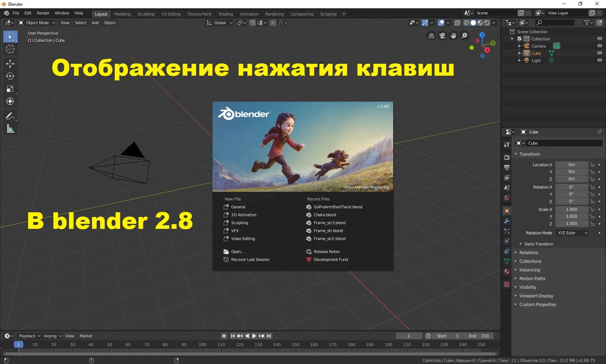Open the Physics properties tab

507,241
